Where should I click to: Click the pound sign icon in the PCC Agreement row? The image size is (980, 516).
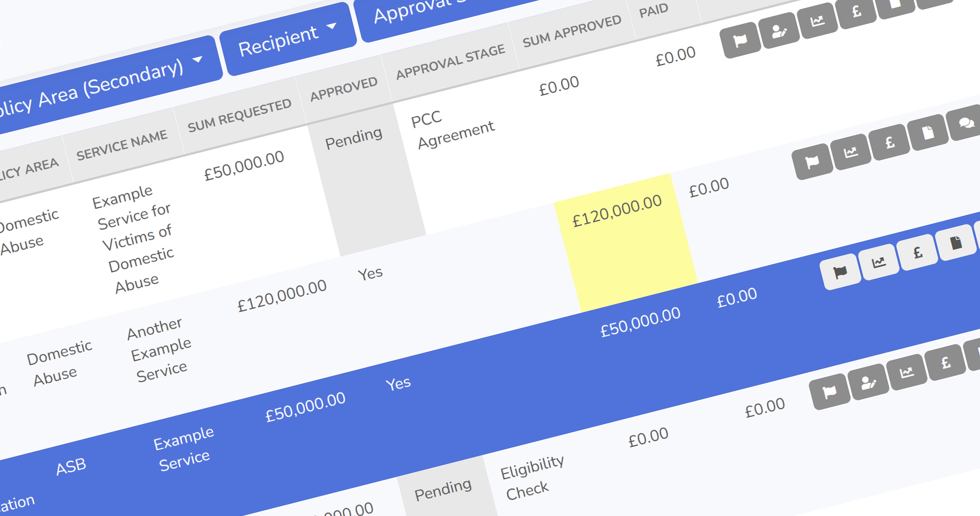pyautogui.click(x=856, y=11)
